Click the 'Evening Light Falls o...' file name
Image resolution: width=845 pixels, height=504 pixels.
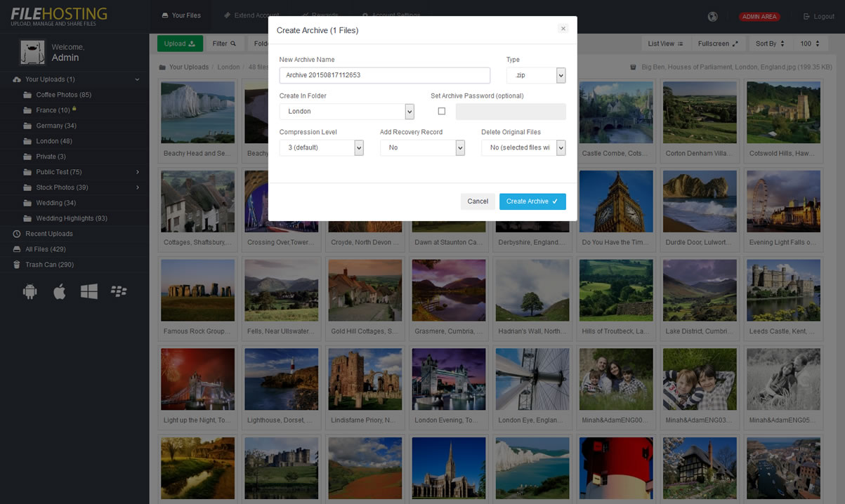[782, 242]
